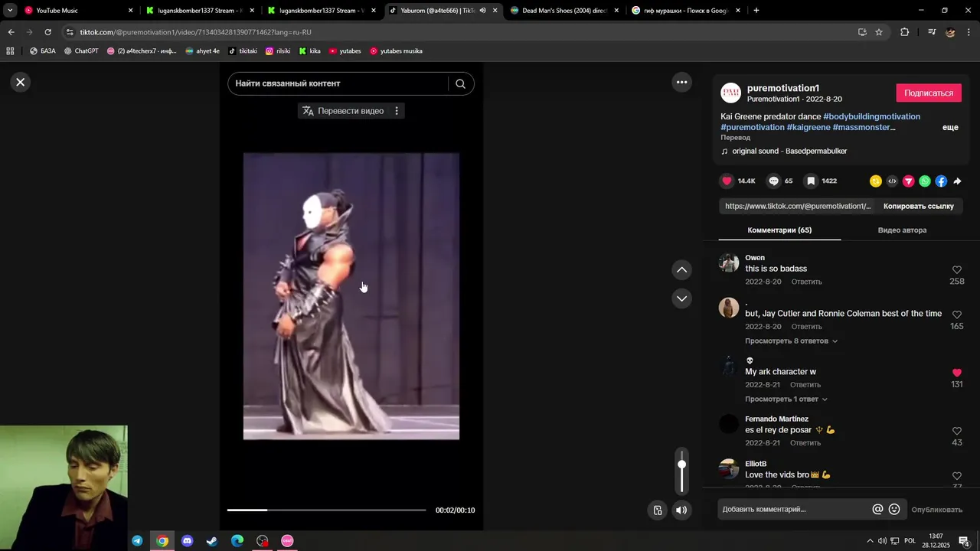
Task: Click the Добавить комментарий input field
Action: pyautogui.click(x=792, y=510)
